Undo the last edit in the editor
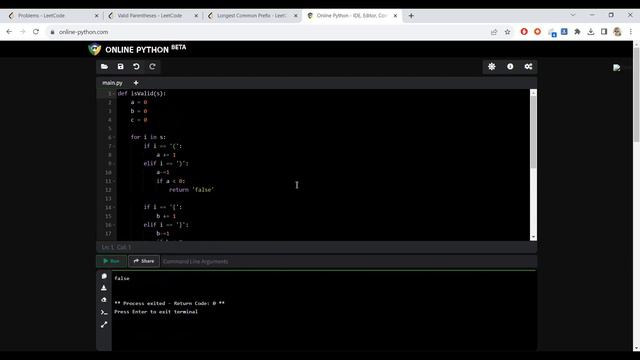This screenshot has width=640, height=360. point(136,67)
